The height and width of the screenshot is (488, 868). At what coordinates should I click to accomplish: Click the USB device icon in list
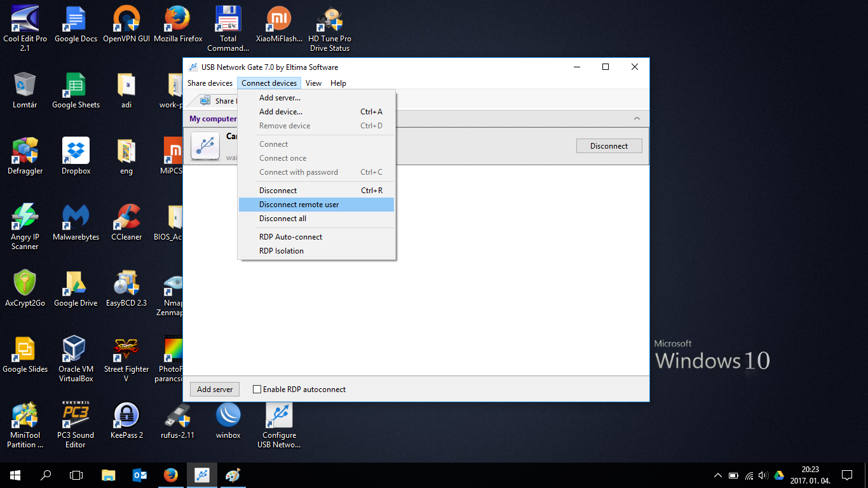tap(205, 146)
